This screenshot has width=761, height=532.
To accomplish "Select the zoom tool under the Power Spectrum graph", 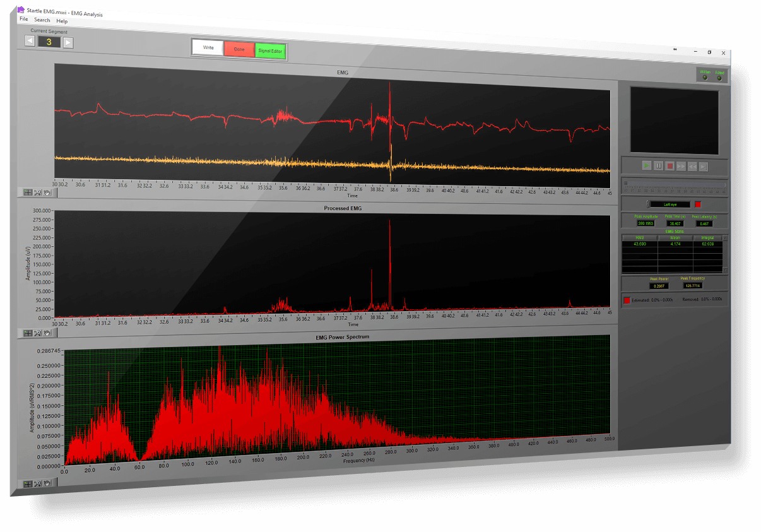I will (37, 485).
